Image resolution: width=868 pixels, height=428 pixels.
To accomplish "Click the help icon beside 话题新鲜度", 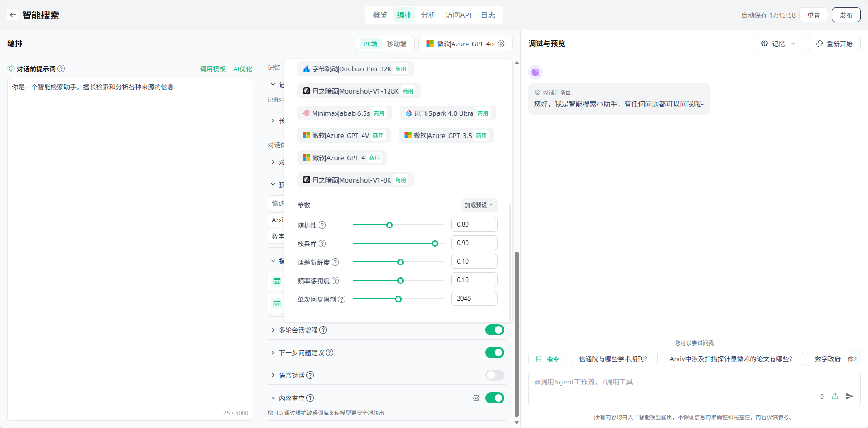I will (335, 262).
